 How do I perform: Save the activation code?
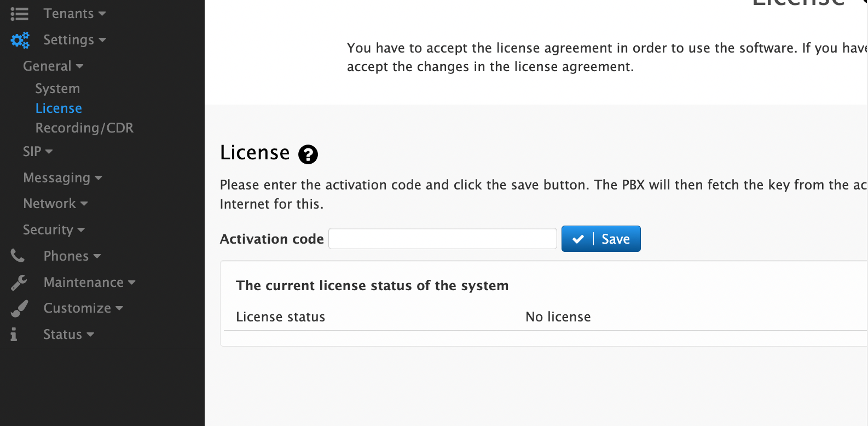pyautogui.click(x=601, y=239)
